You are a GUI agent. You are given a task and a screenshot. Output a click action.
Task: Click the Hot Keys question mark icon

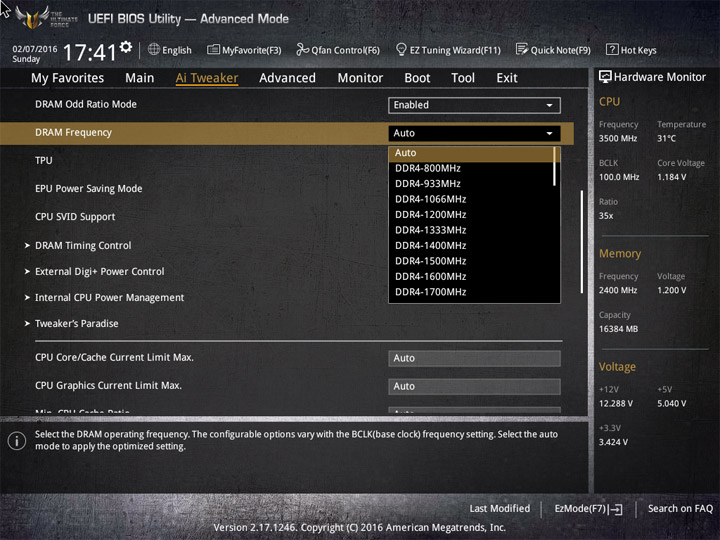pyautogui.click(x=612, y=49)
